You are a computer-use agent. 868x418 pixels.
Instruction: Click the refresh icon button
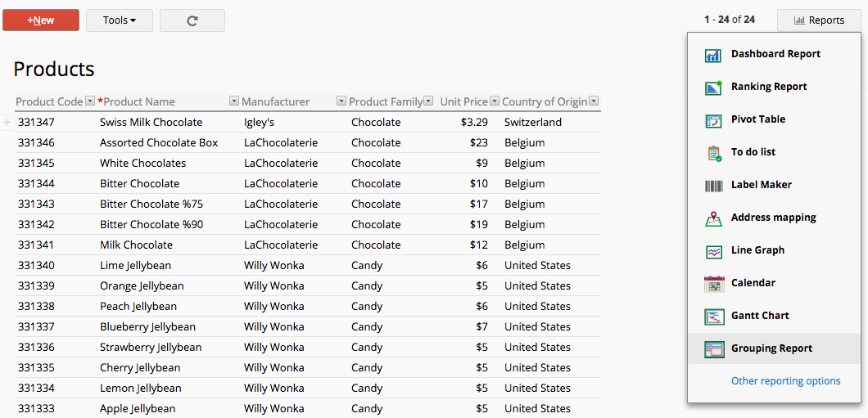tap(192, 20)
